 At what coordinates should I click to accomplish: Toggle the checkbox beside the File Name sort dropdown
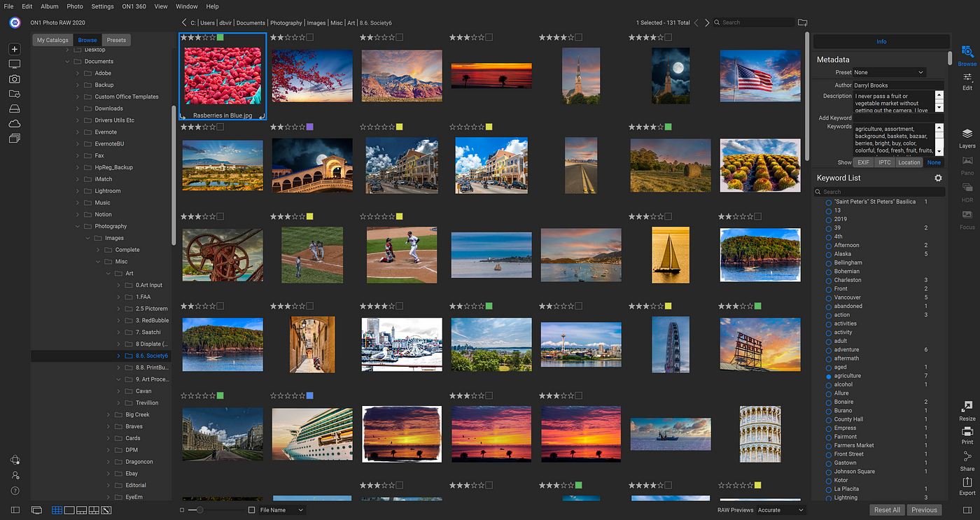click(252, 510)
